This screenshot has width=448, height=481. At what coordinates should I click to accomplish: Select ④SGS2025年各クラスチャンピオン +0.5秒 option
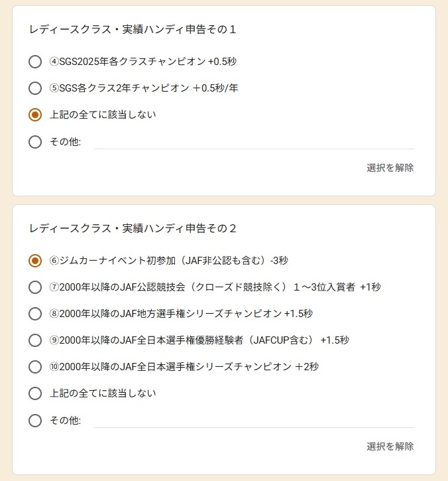[x=35, y=62]
